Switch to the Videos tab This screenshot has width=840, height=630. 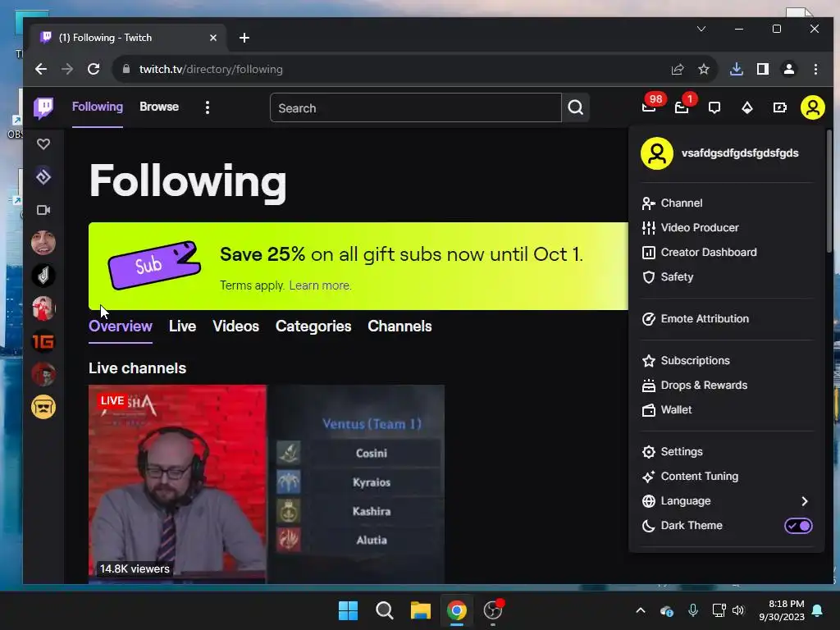tap(235, 326)
